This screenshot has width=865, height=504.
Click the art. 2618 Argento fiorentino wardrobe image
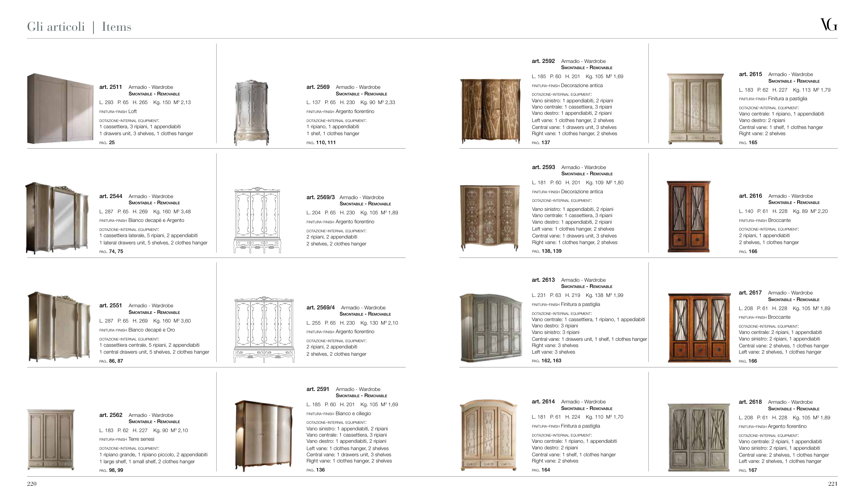(x=698, y=437)
